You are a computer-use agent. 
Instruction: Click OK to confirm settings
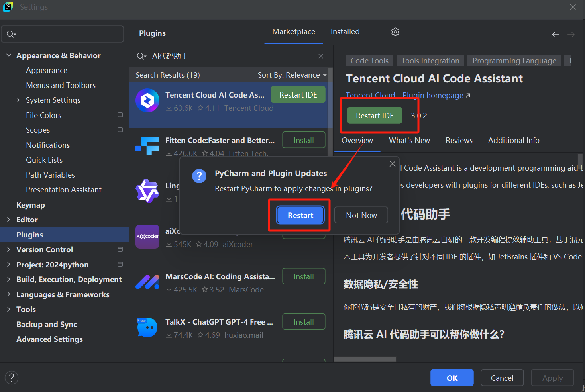452,378
